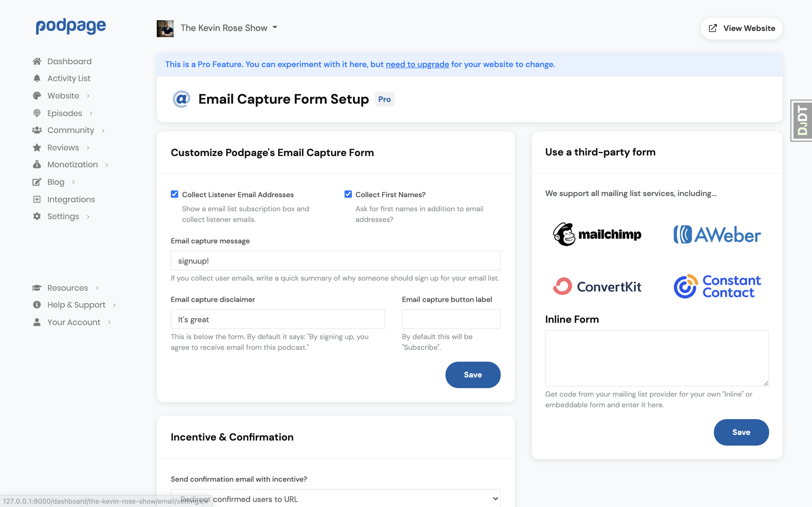This screenshot has width=812, height=507.
Task: Click the need to upgrade link
Action: click(417, 64)
